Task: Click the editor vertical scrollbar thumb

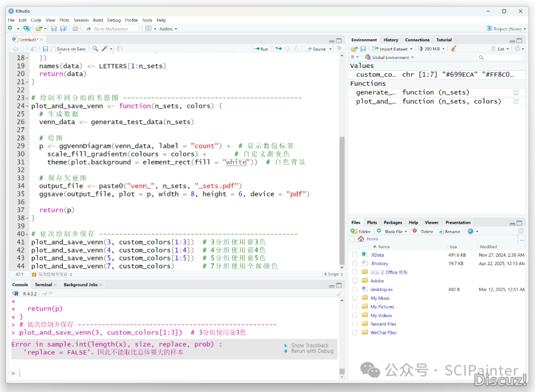Action: pos(342,200)
